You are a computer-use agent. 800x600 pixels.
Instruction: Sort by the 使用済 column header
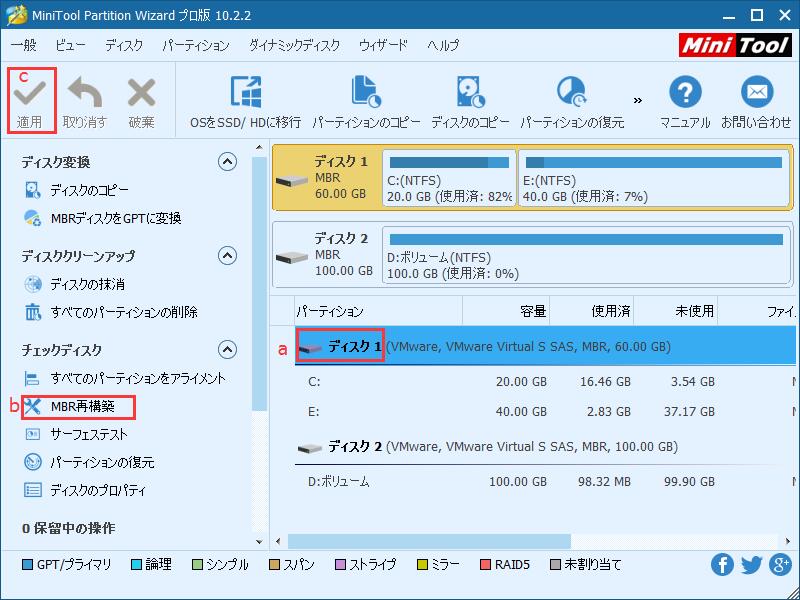592,311
